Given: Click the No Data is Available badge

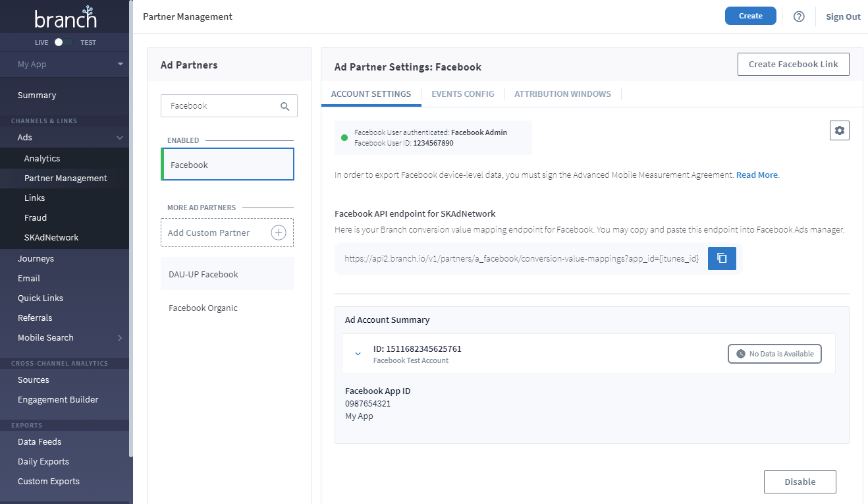Looking at the screenshot, I should [774, 354].
